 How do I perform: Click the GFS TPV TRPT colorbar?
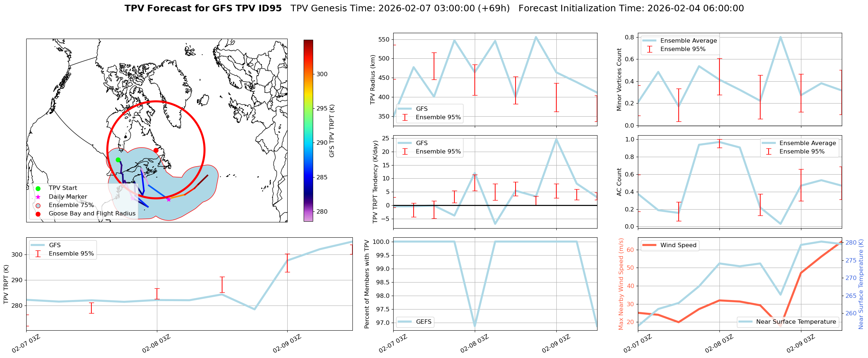pos(308,131)
